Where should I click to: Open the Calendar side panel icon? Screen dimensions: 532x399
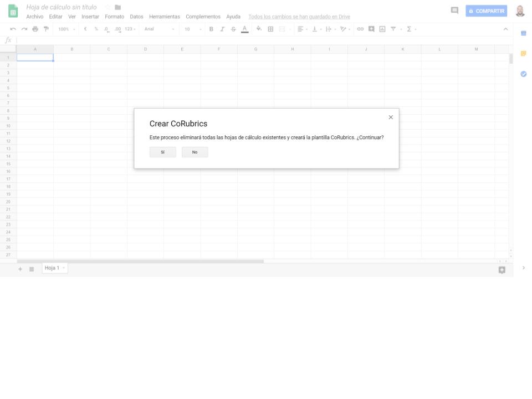click(x=524, y=33)
